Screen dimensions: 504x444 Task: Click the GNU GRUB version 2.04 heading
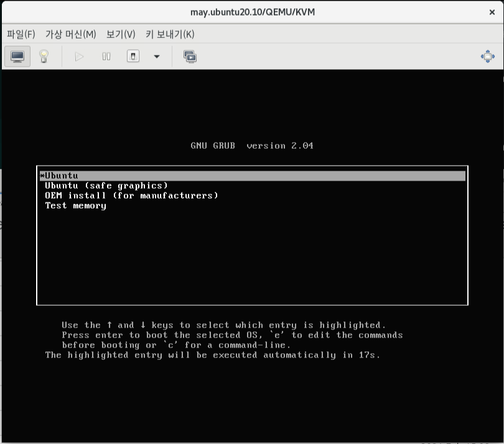pos(252,146)
